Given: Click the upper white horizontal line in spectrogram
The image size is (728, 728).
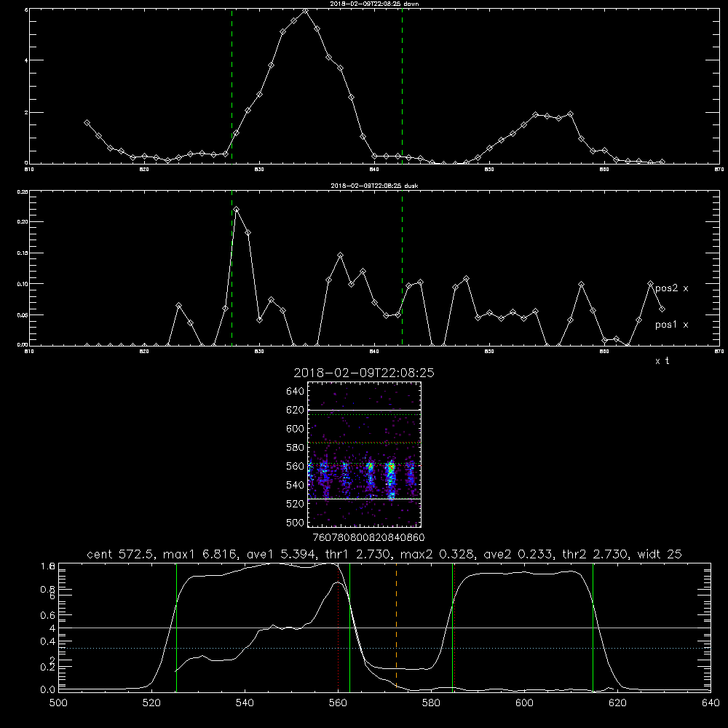Looking at the screenshot, I should pos(364,410).
